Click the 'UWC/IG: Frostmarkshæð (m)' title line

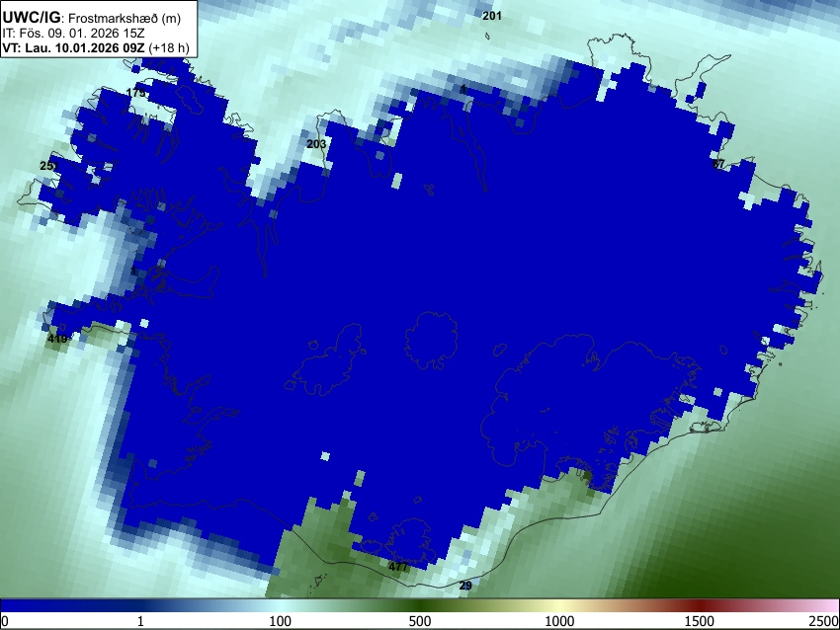(x=92, y=18)
